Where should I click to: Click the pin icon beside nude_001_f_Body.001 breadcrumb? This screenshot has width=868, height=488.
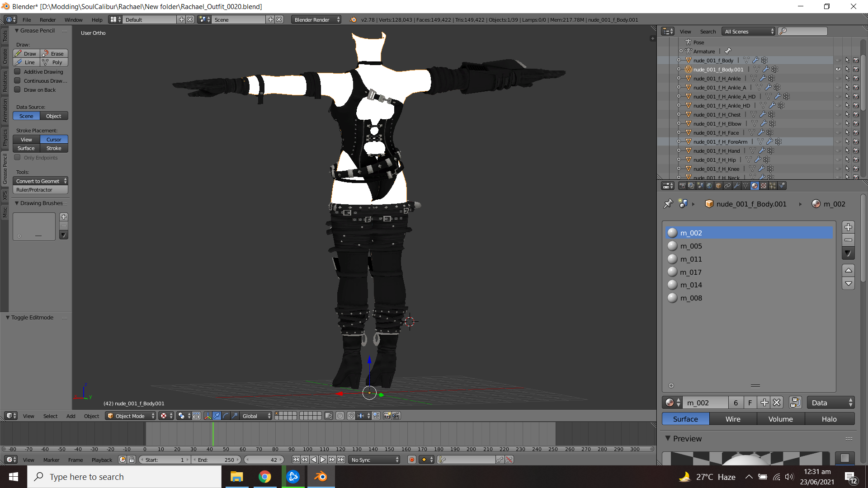click(668, 204)
